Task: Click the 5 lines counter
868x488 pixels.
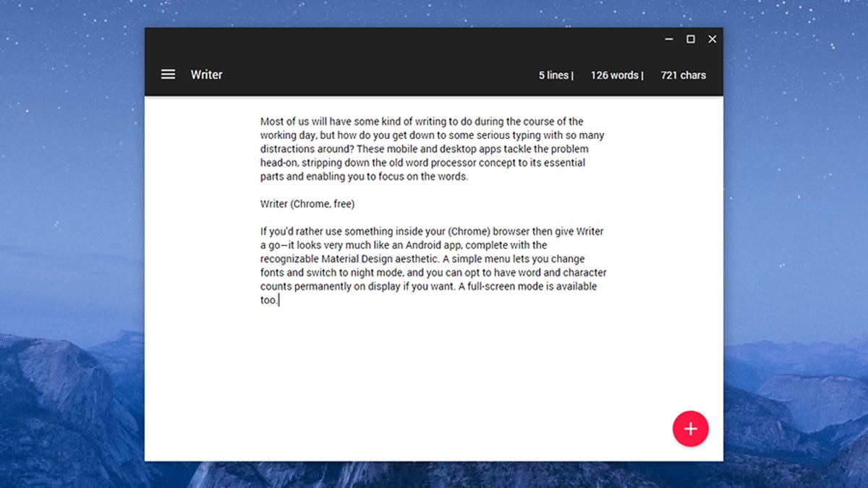Action: (556, 75)
